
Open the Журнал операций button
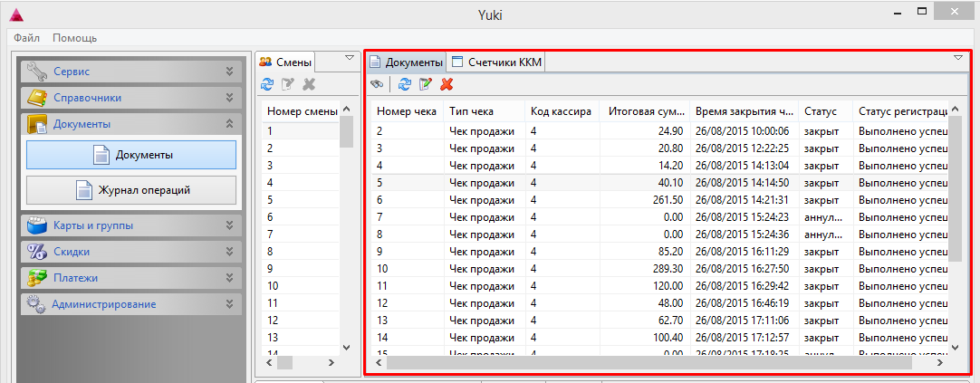pos(131,190)
